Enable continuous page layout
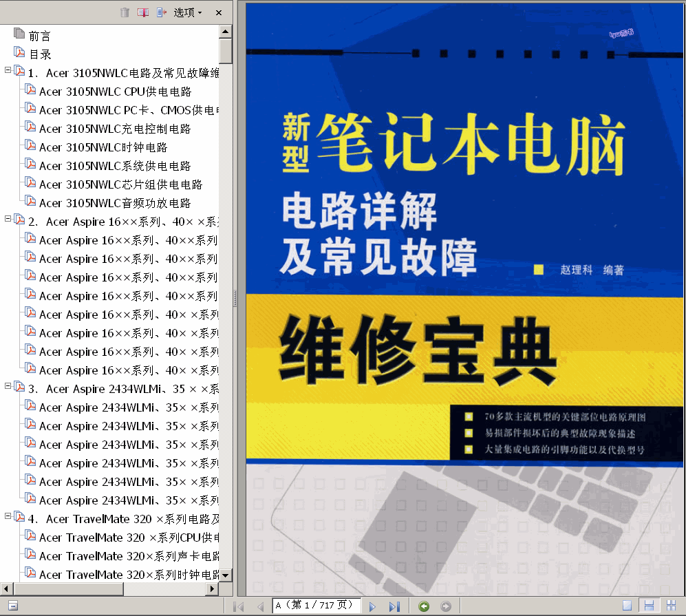This screenshot has height=616, width=686. 648,606
